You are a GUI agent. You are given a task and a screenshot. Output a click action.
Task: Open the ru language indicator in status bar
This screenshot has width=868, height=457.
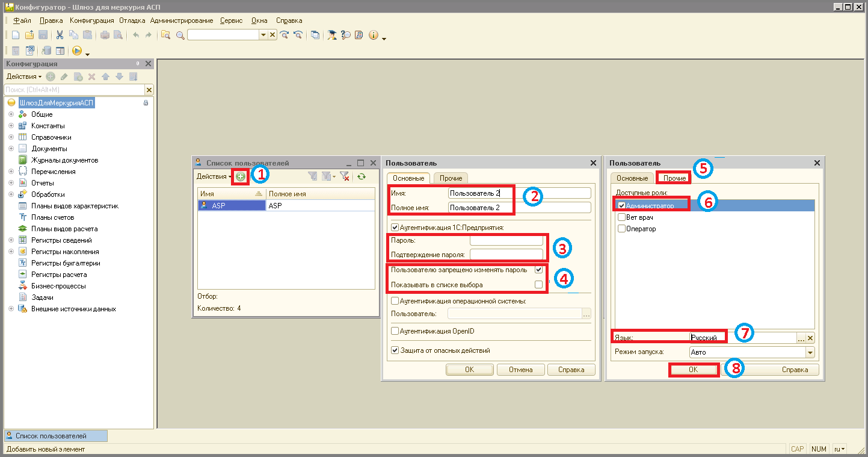point(840,449)
